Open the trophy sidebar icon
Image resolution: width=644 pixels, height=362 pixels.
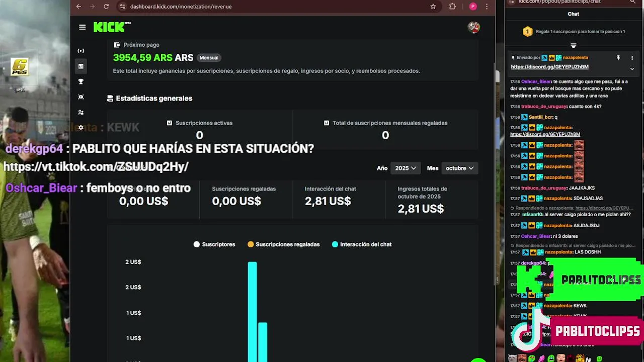81,81
